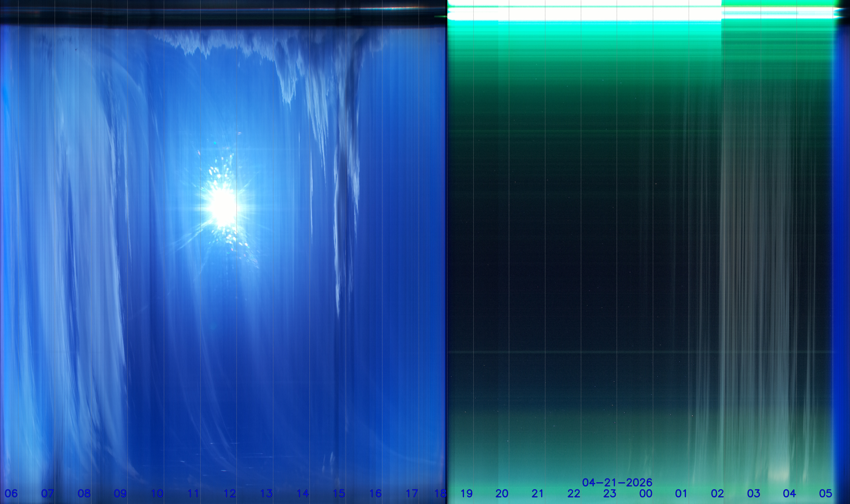Click the 00 midnight hour label
850x504 pixels.
pos(645,493)
